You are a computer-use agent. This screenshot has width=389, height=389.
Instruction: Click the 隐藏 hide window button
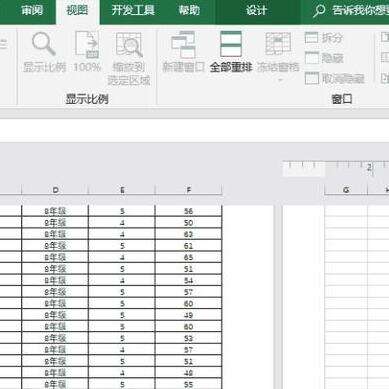[324, 58]
